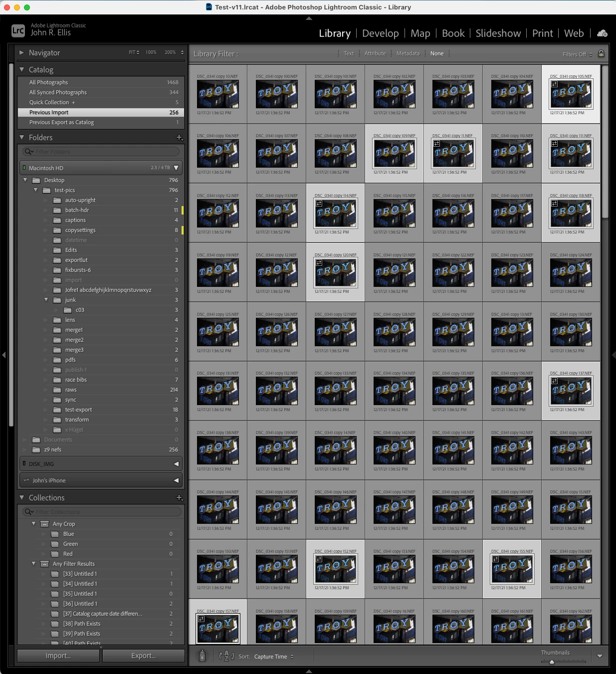The height and width of the screenshot is (674, 616).
Task: Click metadata badge on copy 111.NEF thumbnail
Action: pos(555,144)
